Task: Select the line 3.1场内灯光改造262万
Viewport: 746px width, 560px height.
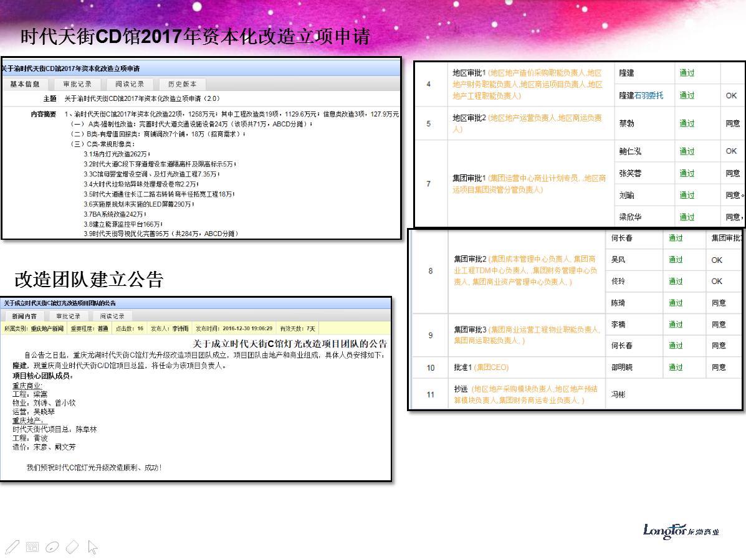Action: pos(117,154)
